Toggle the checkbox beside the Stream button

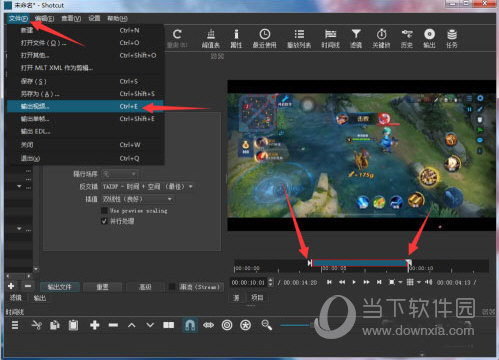coord(172,287)
